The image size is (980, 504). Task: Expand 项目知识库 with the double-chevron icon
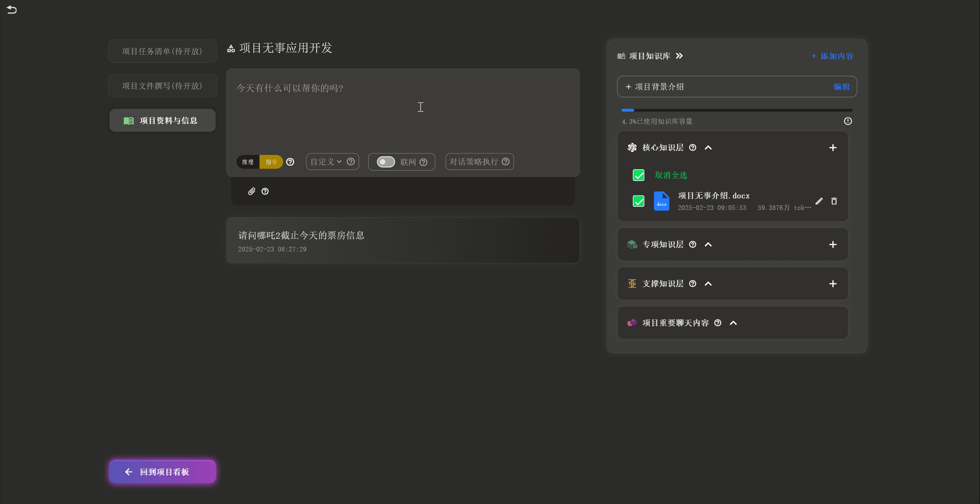click(x=679, y=56)
